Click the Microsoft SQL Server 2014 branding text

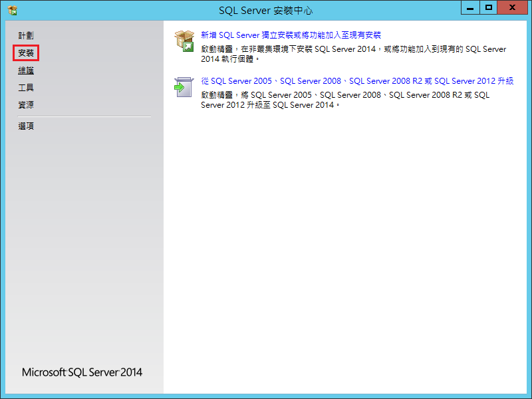pyautogui.click(x=81, y=372)
